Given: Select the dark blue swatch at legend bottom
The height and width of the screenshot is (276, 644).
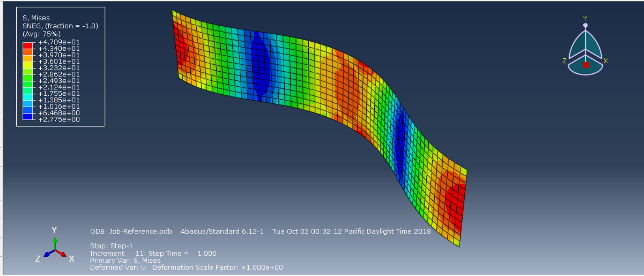Looking at the screenshot, I should click(27, 116).
